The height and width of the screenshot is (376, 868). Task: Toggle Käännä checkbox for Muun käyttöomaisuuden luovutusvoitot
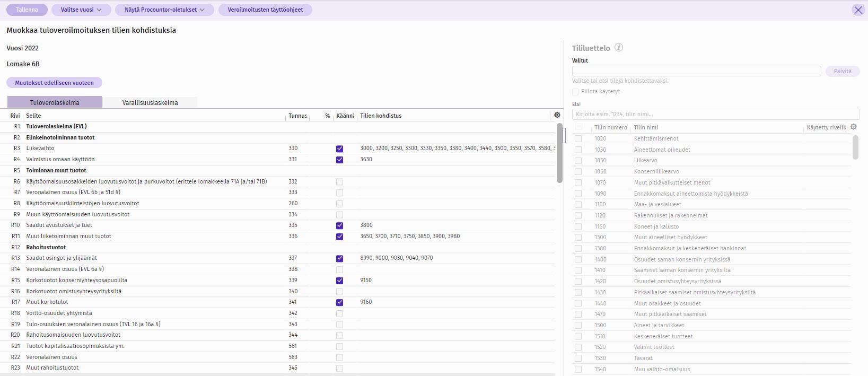(x=339, y=215)
